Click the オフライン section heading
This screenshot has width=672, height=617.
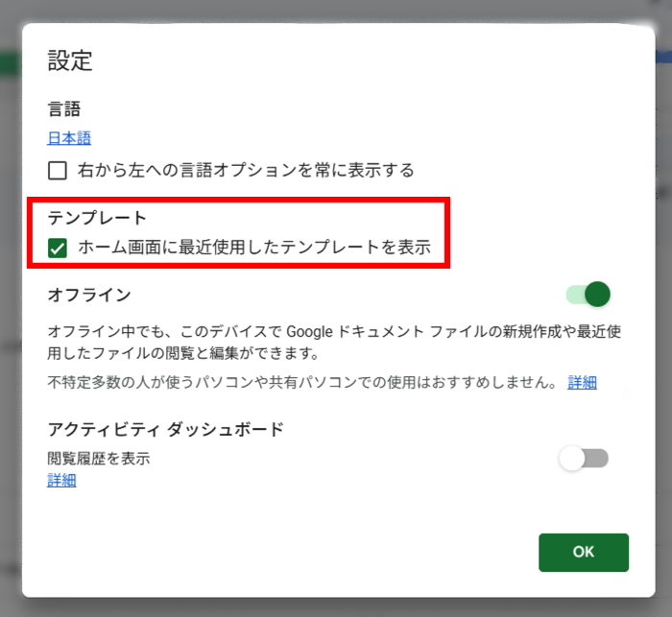coord(89,295)
